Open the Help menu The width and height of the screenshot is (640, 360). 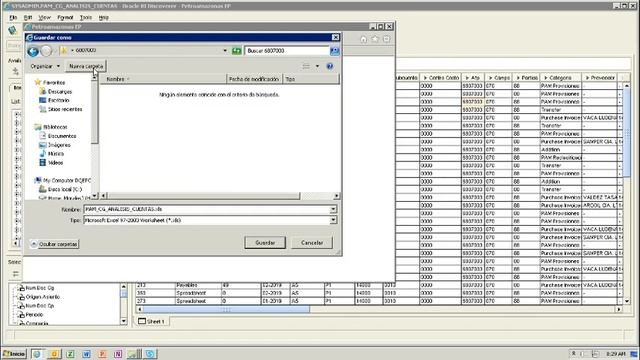(104, 18)
